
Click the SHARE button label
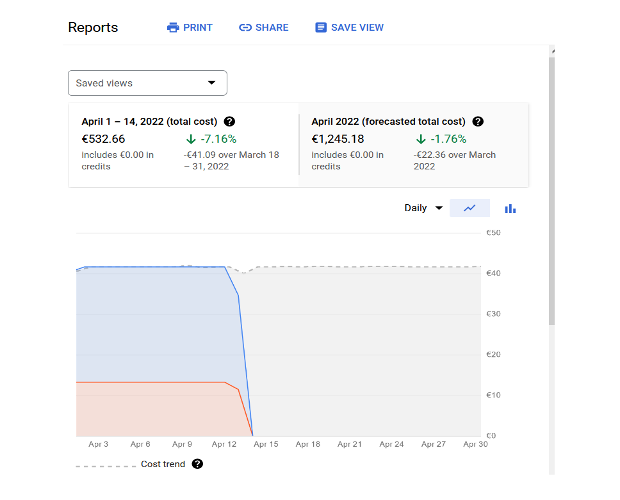[272, 28]
